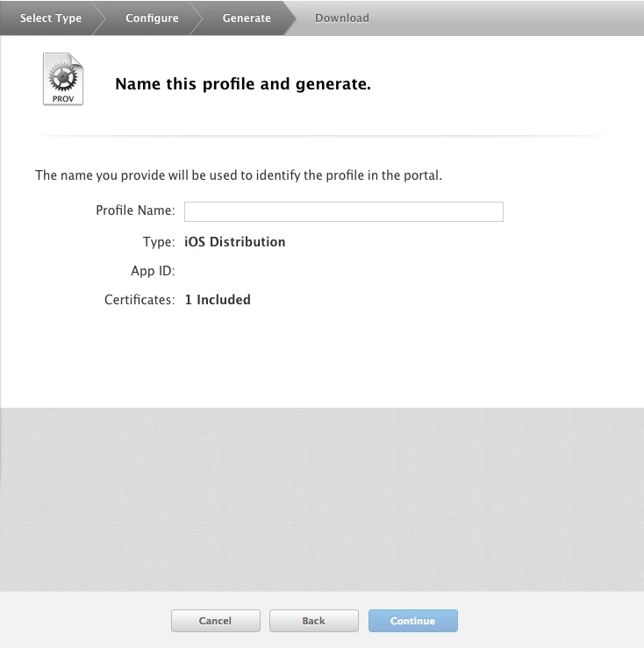Click the blue Continue button
Image resolution: width=644 pixels, height=648 pixels.
coord(412,621)
